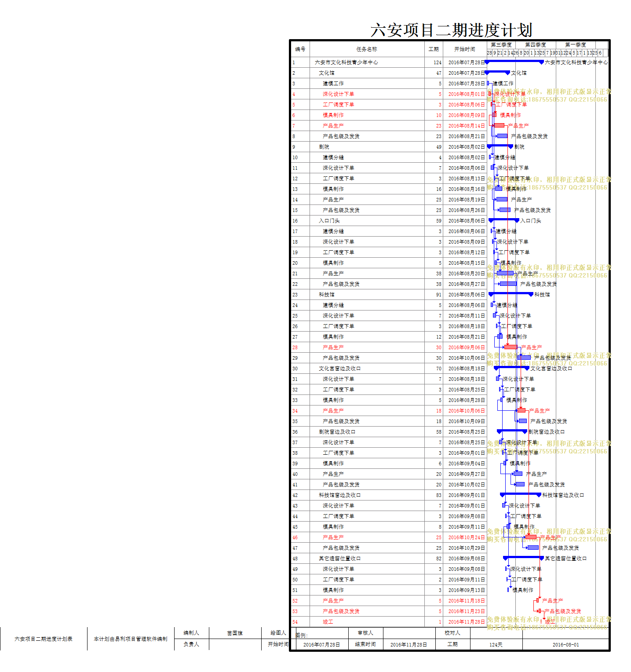Select the blue summary bar for 入口门头
The height and width of the screenshot is (672, 631).
coord(504,220)
